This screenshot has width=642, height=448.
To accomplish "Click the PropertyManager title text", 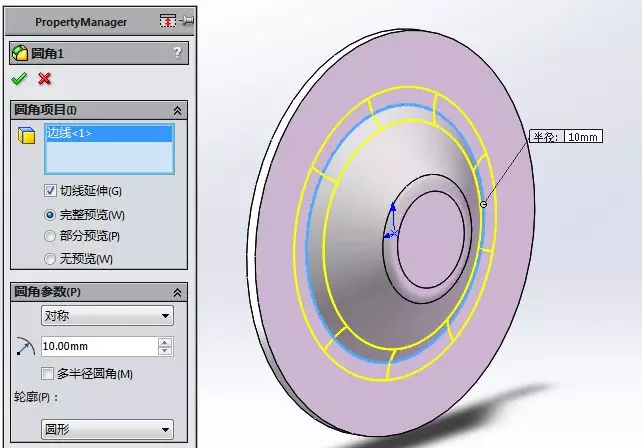I will [x=81, y=22].
